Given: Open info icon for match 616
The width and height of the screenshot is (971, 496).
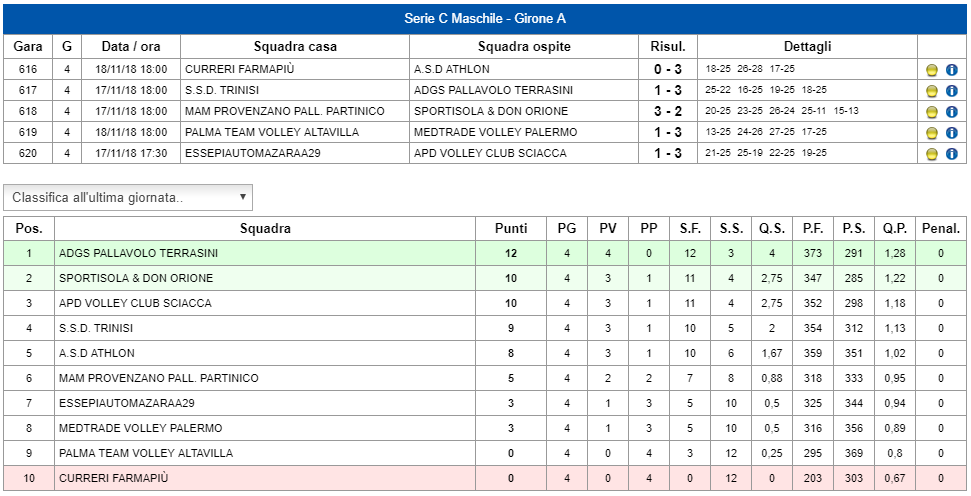Looking at the screenshot, I should (x=952, y=70).
